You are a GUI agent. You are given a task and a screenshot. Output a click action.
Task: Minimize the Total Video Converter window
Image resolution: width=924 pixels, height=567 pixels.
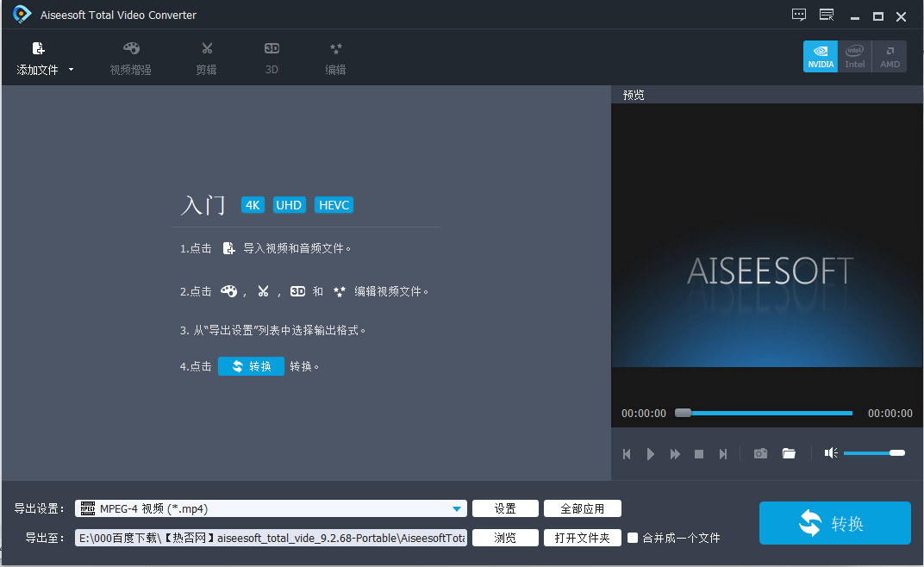point(854,16)
